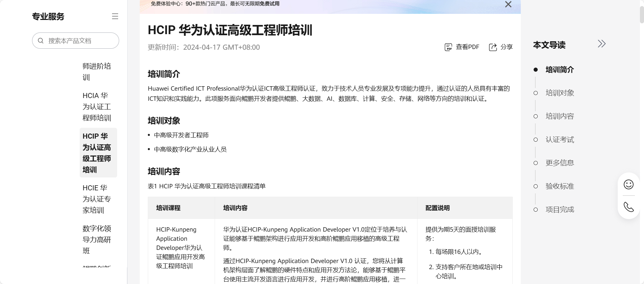Open HCIE 华为认证专家培训 in sidebar
This screenshot has width=644, height=284.
point(97,199)
